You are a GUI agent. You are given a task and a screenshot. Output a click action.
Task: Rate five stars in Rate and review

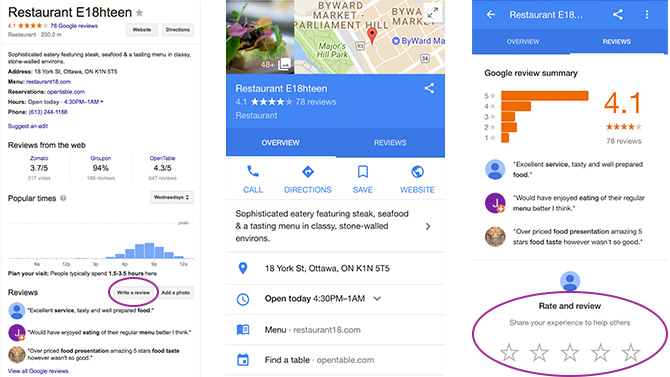631,353
